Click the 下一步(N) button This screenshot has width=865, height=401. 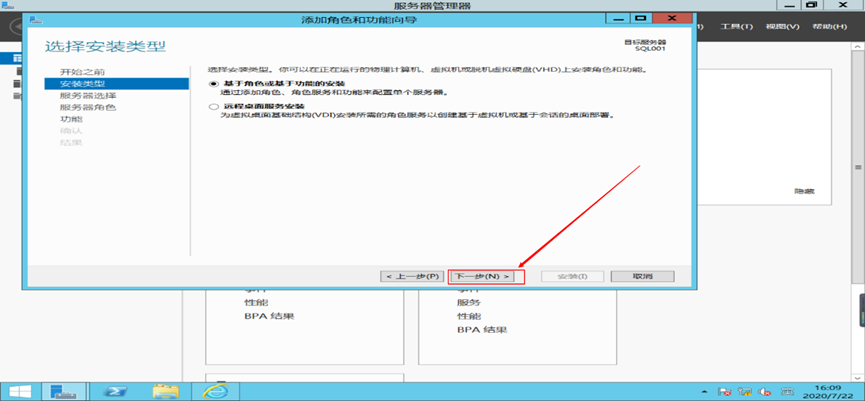[x=482, y=276]
